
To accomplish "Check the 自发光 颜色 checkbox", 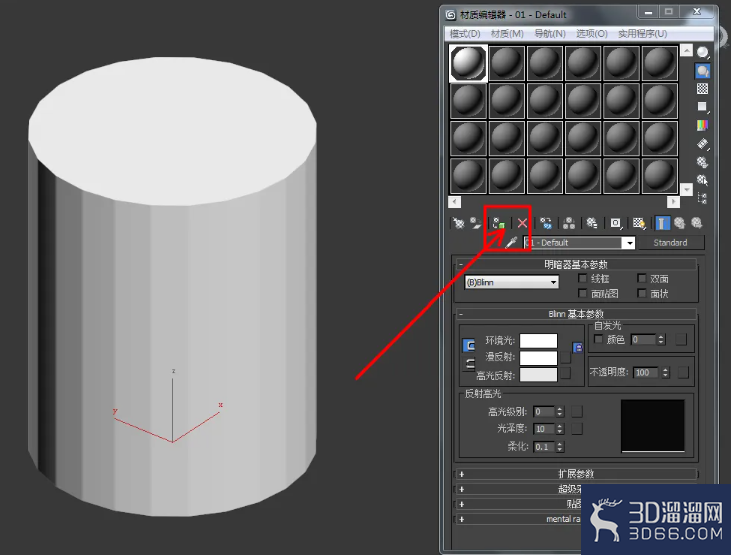I will pos(598,339).
